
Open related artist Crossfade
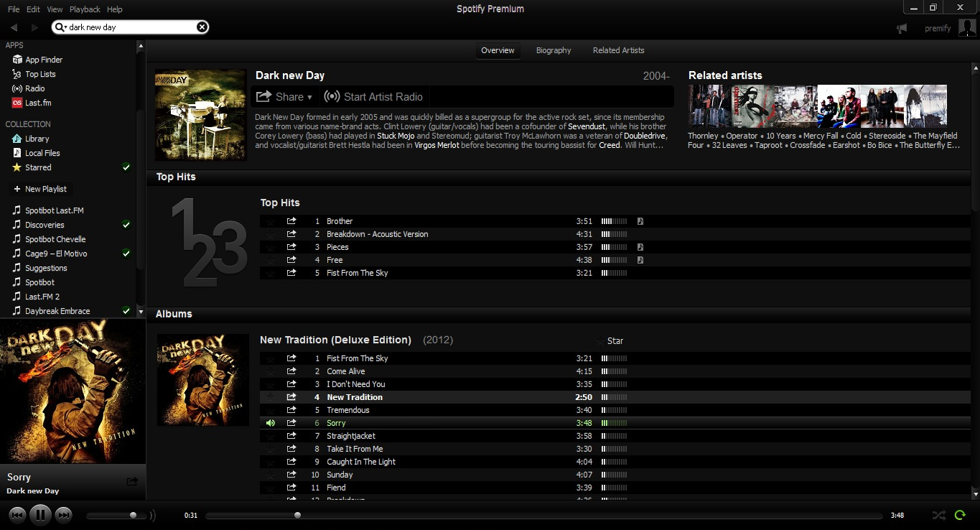coord(808,145)
